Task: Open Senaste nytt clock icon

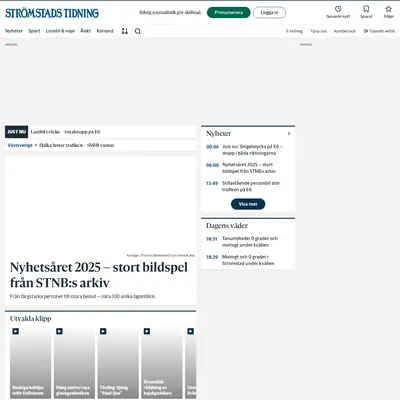Action: click(338, 9)
